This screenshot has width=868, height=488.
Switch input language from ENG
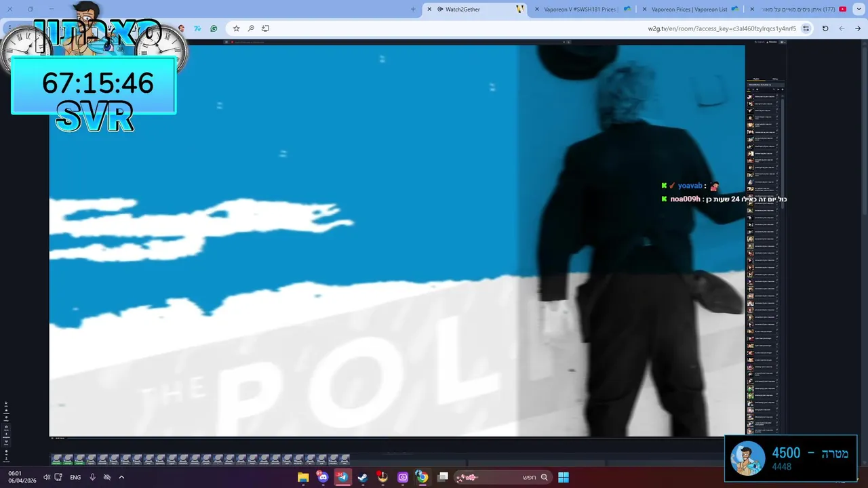[x=75, y=477]
